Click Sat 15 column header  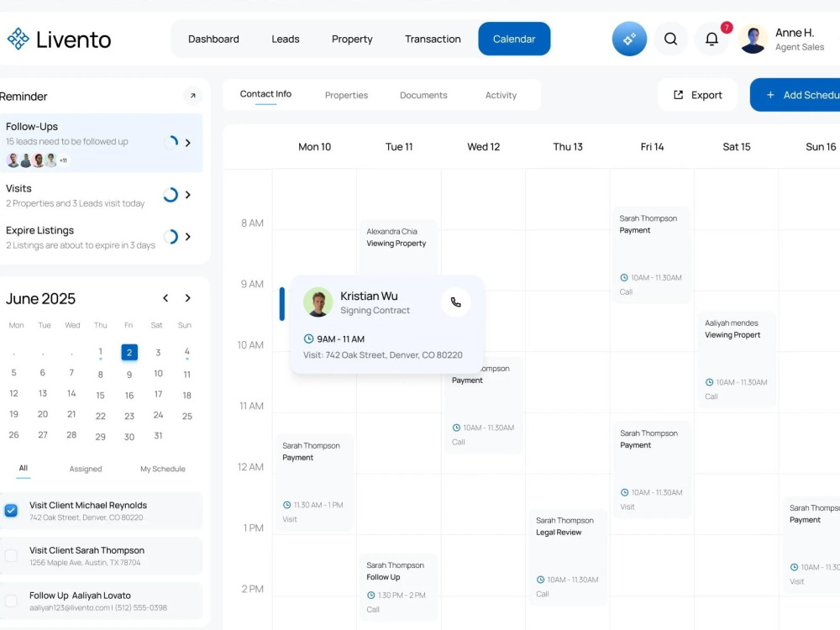(x=737, y=147)
